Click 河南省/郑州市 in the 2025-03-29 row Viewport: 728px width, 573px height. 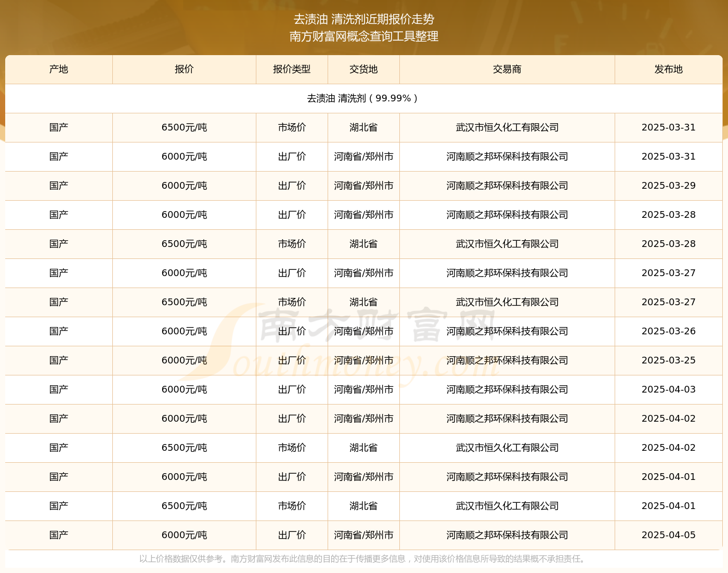pos(363,186)
